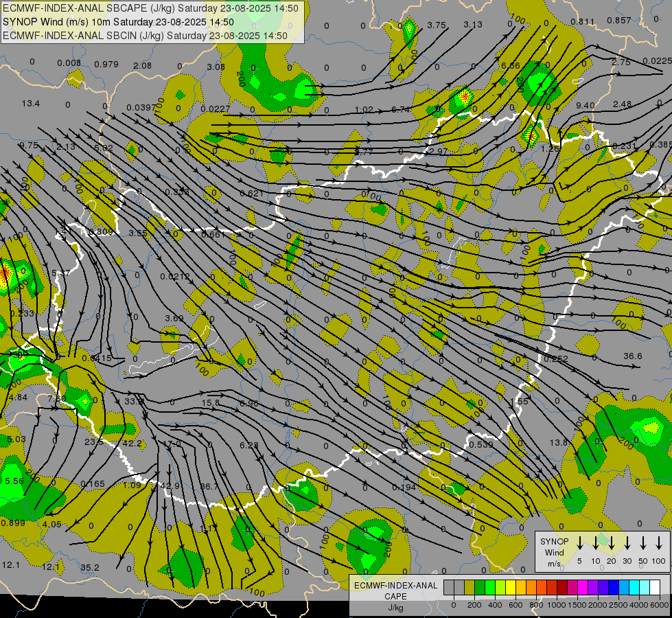Click the 0.165 value on the map
The image size is (672, 618).
click(x=92, y=484)
